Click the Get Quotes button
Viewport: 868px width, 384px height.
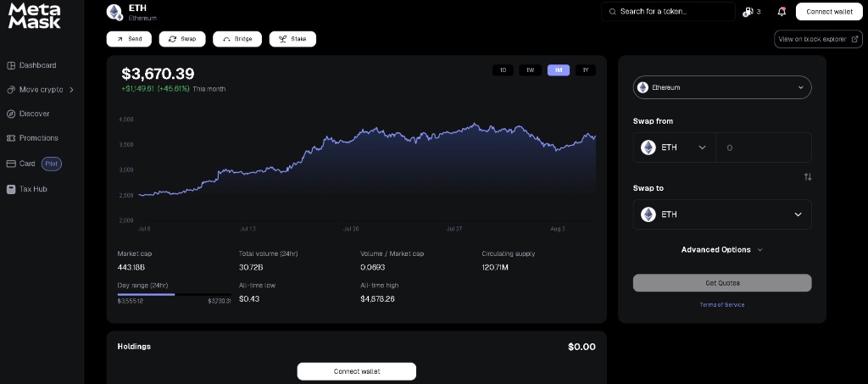[722, 283]
